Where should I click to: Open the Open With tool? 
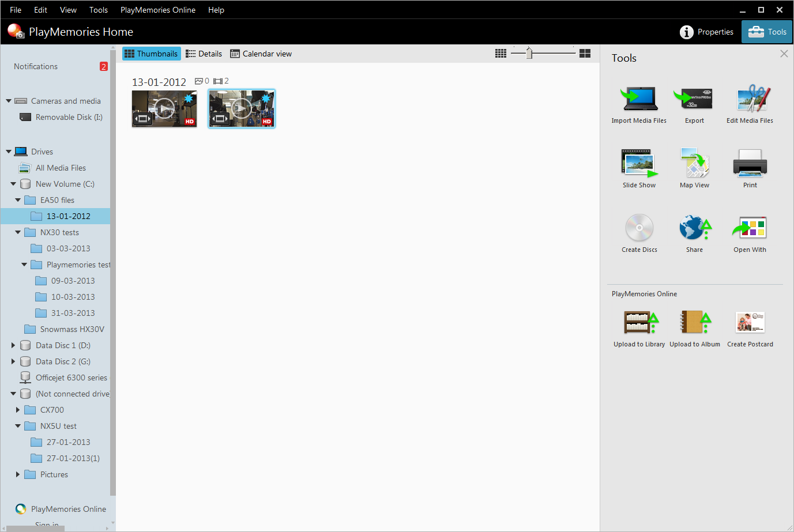750,233
